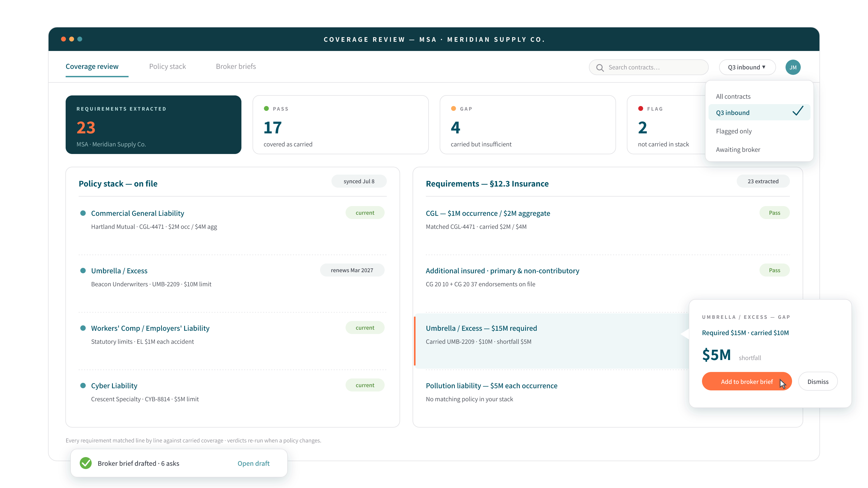Select the Cyber Liability policy
The height and width of the screenshot is (488, 868).
point(114,386)
